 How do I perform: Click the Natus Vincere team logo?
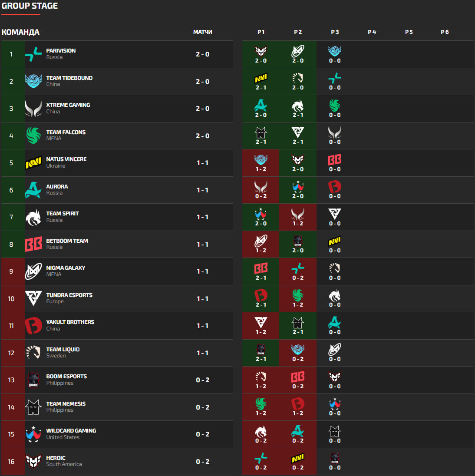(x=33, y=163)
